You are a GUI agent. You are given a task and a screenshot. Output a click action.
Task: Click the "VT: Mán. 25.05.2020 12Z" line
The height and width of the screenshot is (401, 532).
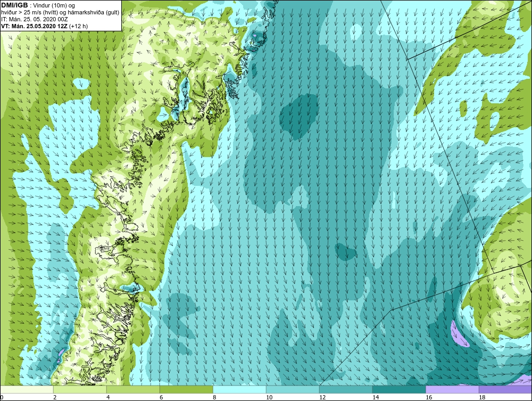point(34,26)
